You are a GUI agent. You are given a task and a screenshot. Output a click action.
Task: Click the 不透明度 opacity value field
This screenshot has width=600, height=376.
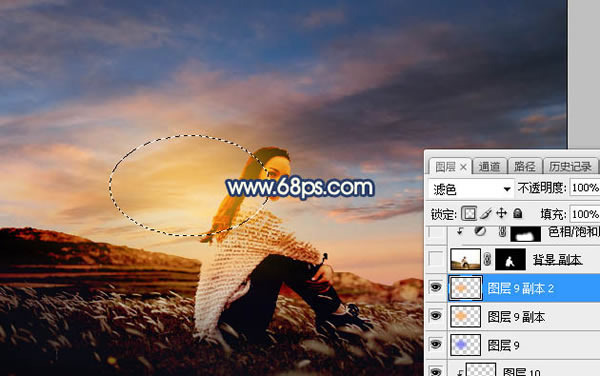click(x=584, y=188)
